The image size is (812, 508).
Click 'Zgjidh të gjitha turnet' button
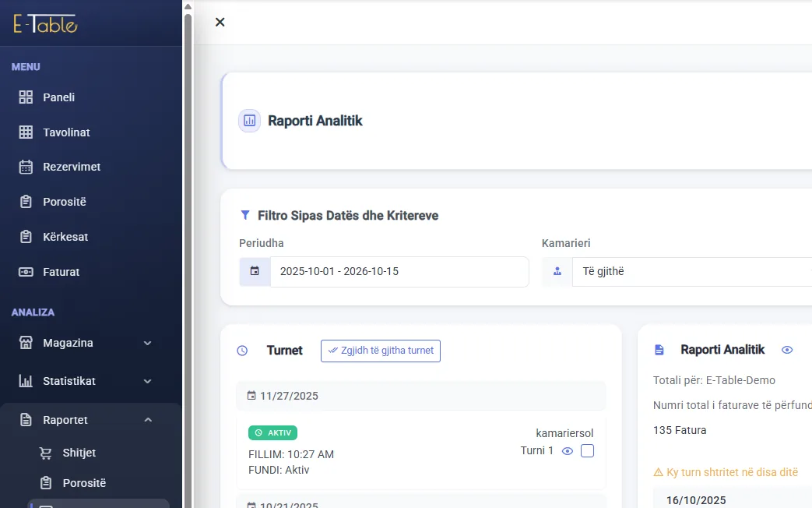pos(381,351)
